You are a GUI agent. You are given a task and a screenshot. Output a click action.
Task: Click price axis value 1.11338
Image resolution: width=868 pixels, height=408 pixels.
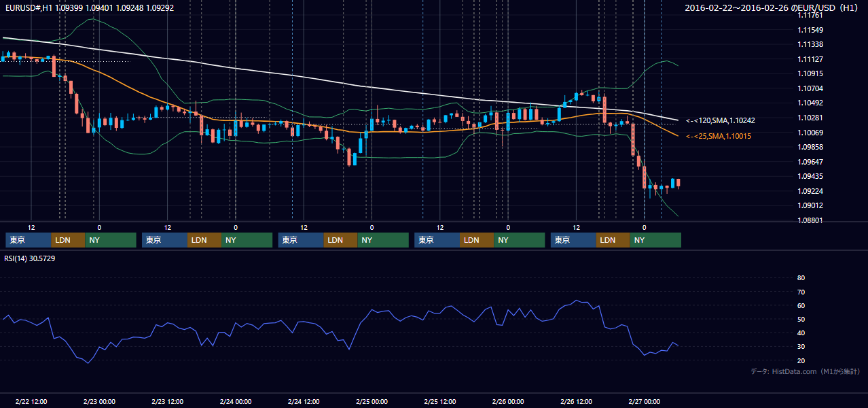[x=810, y=45]
